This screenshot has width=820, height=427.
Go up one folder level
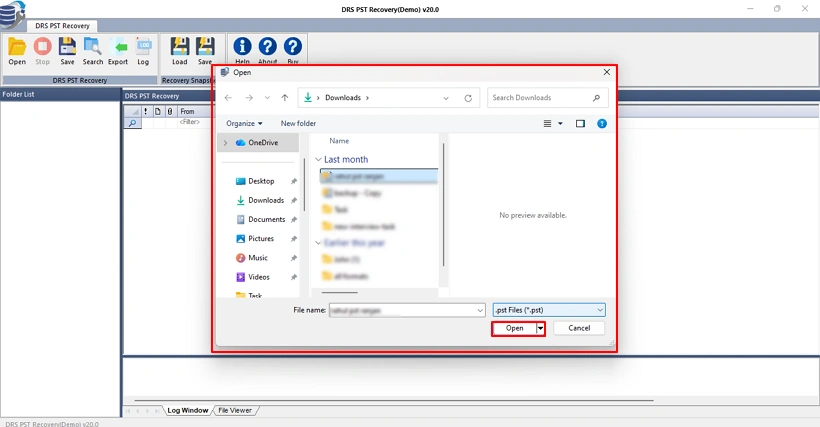[x=284, y=98]
